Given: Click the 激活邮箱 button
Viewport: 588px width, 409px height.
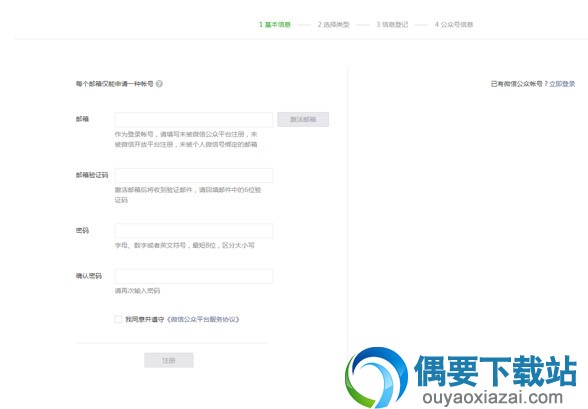Looking at the screenshot, I should (303, 120).
